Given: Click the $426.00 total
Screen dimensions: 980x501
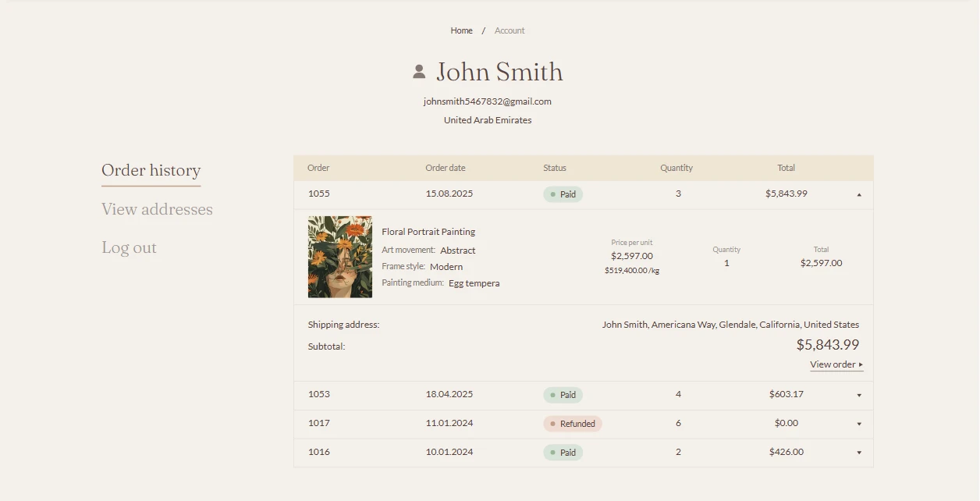Looking at the screenshot, I should pyautogui.click(x=786, y=452).
